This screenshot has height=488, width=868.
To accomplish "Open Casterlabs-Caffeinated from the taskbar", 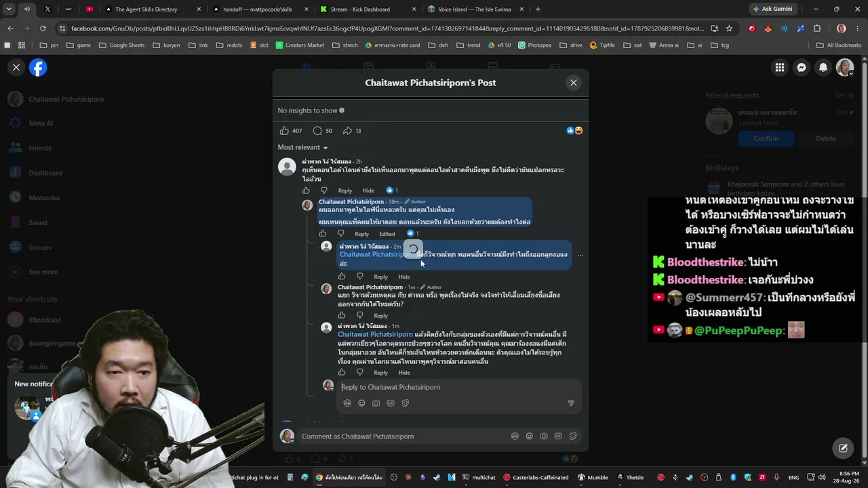I will (x=536, y=477).
